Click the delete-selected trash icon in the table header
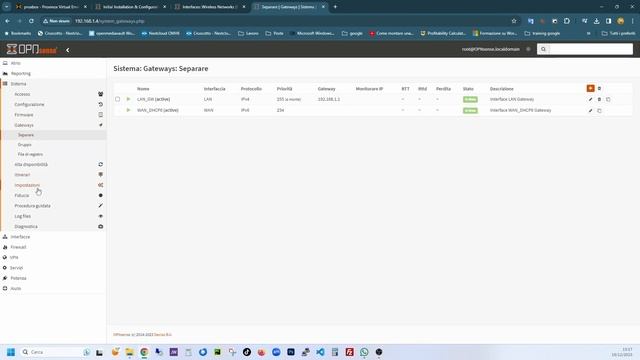 [599, 88]
